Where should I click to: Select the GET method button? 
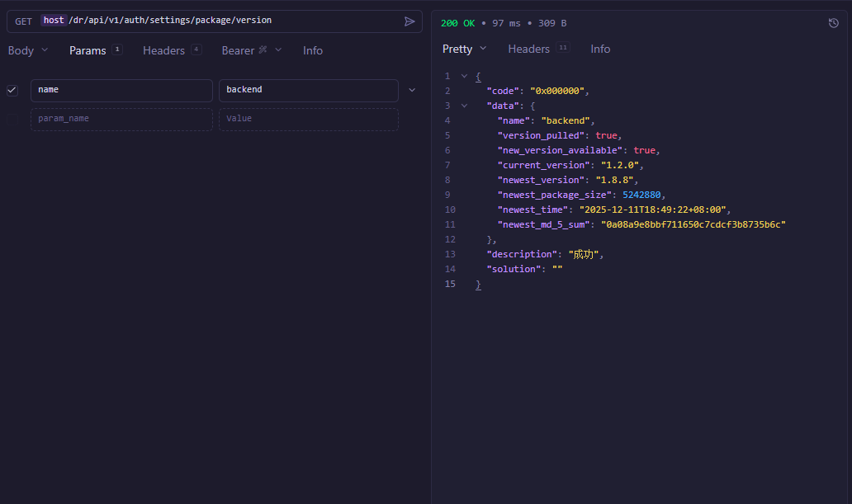pyautogui.click(x=23, y=21)
